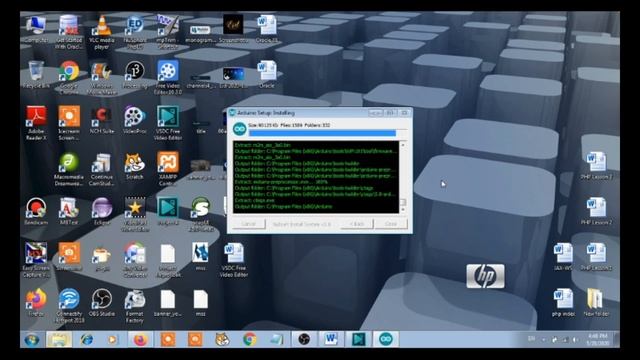Viewport: 640px width, 360px height.
Task: Click the volume icon in system tray
Action: point(575,340)
